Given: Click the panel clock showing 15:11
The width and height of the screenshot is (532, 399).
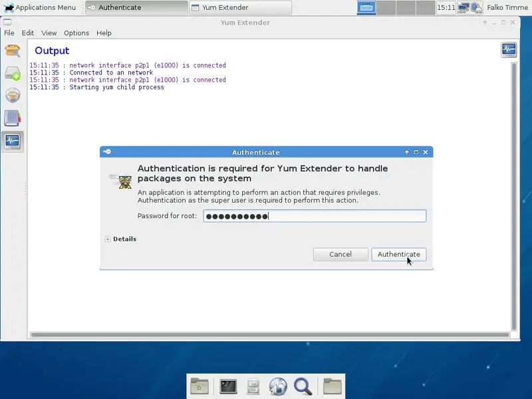Looking at the screenshot, I should (446, 7).
